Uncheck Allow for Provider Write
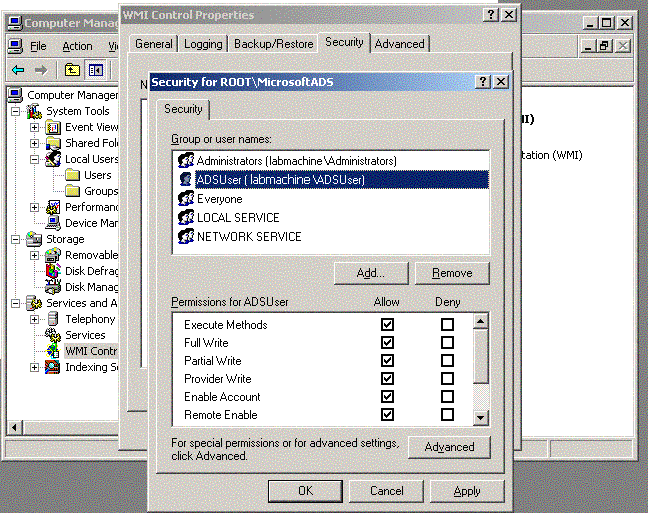648x513 pixels. [387, 379]
